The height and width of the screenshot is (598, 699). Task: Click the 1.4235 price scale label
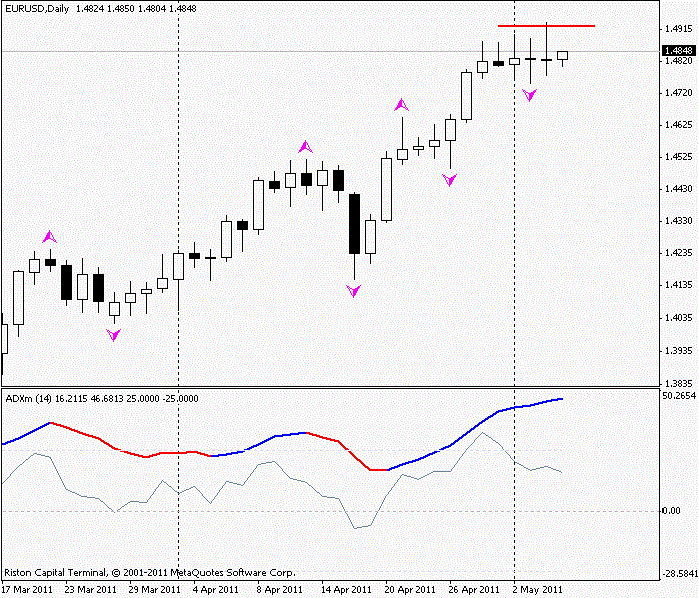678,253
